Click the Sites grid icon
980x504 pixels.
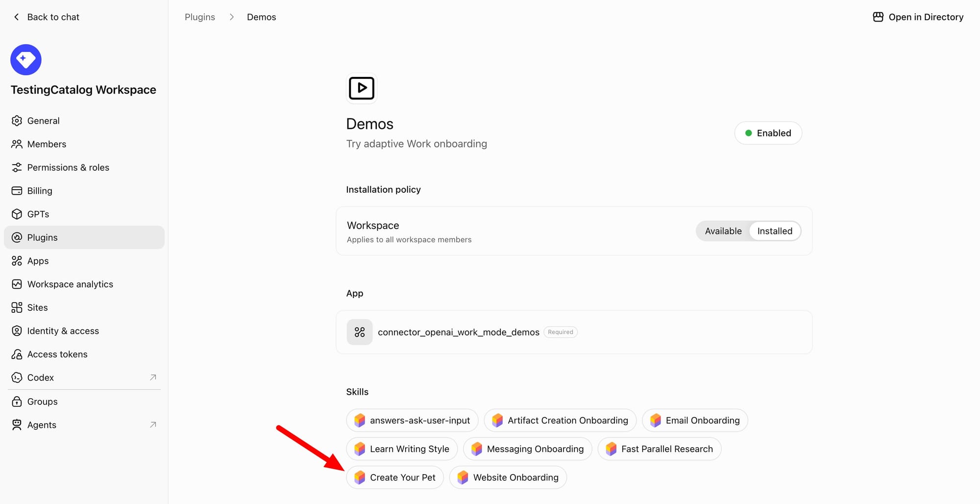[17, 307]
